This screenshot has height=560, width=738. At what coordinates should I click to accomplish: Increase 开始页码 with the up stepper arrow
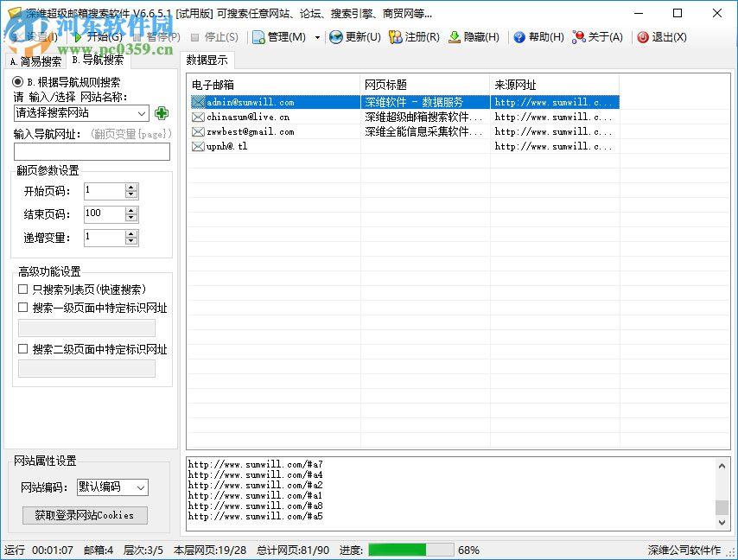pyautogui.click(x=130, y=187)
